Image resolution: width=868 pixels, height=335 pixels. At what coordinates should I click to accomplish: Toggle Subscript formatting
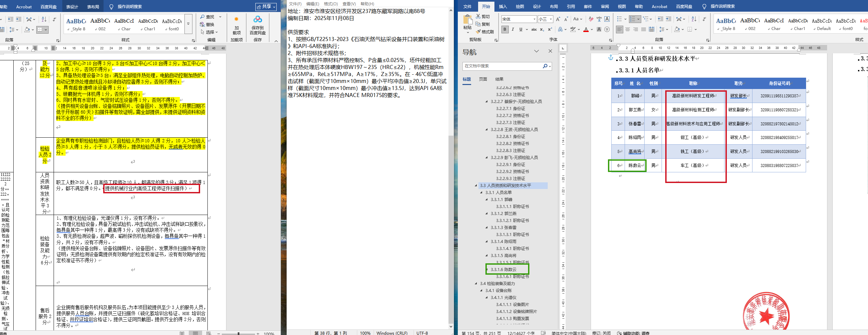[x=542, y=30]
